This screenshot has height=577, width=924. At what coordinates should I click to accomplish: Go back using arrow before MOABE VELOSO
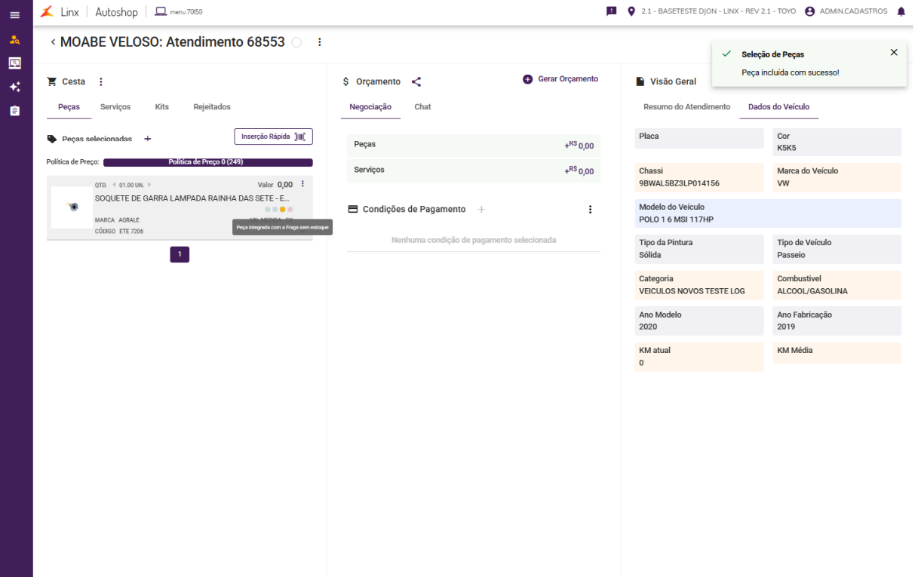click(x=53, y=42)
